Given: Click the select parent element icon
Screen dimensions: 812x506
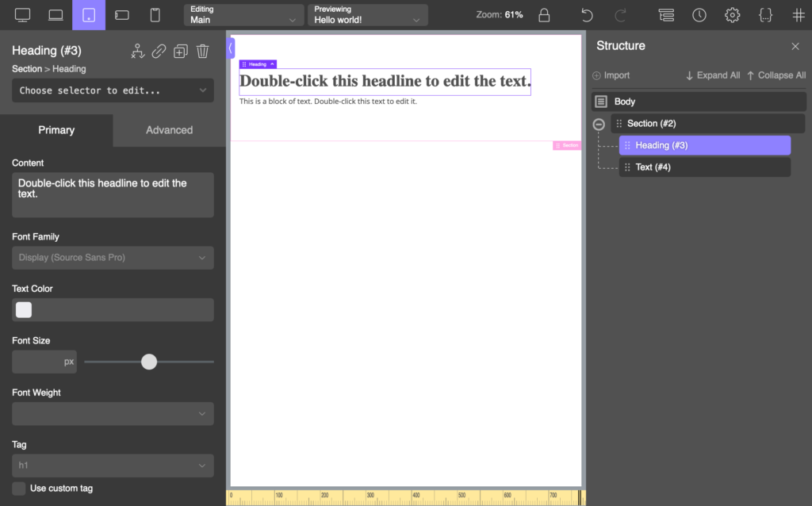Looking at the screenshot, I should pyautogui.click(x=137, y=51).
